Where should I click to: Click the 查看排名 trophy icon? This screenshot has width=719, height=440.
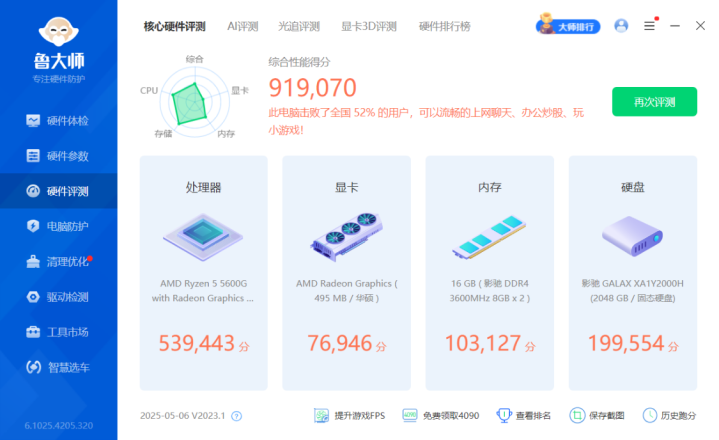pyautogui.click(x=504, y=416)
